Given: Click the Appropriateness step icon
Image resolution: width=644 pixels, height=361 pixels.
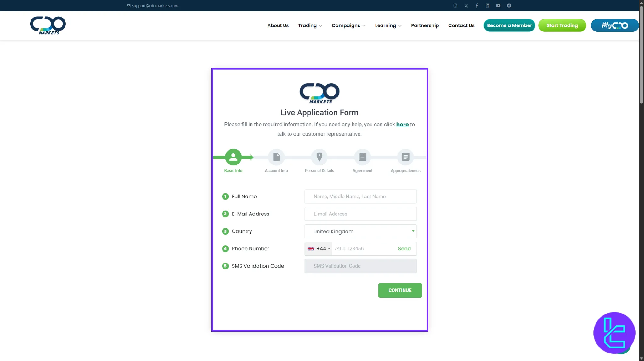Looking at the screenshot, I should (405, 157).
